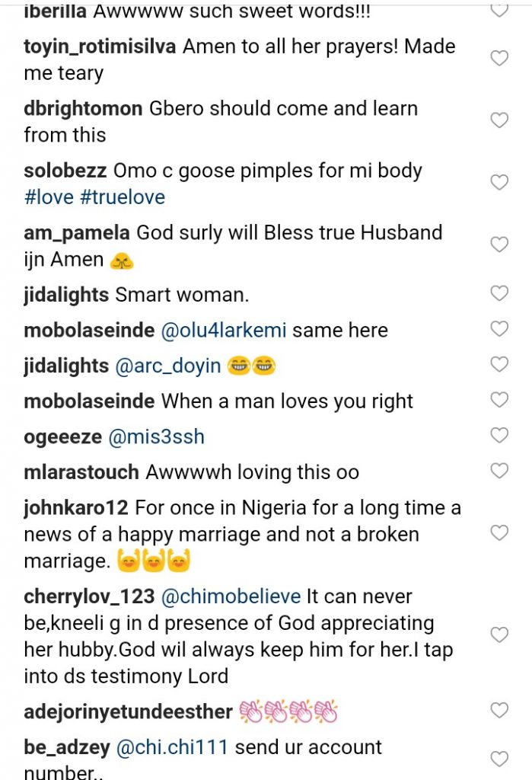Like mlarastouch's 'Awwwwh loving this oo' comment
Viewport: 532px width, 780px height.
[499, 471]
